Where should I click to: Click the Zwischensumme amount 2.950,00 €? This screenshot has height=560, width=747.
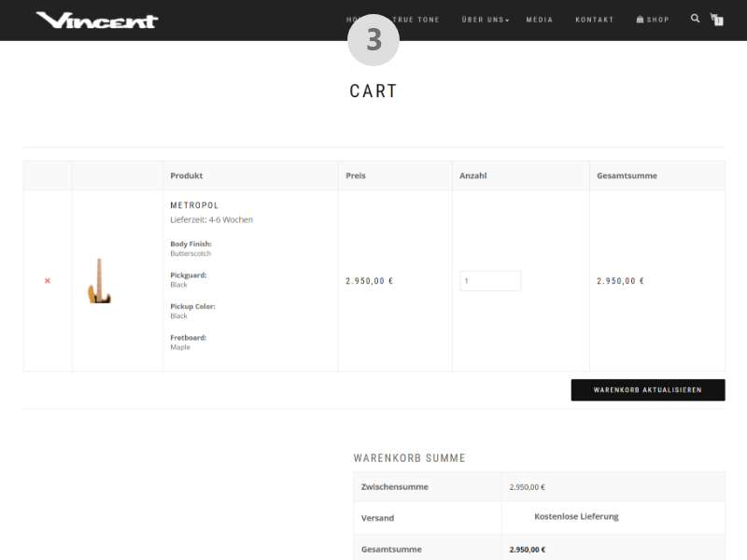coord(527,487)
